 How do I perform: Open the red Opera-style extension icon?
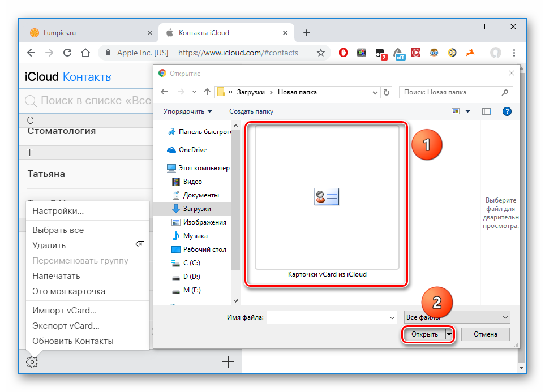(x=344, y=53)
